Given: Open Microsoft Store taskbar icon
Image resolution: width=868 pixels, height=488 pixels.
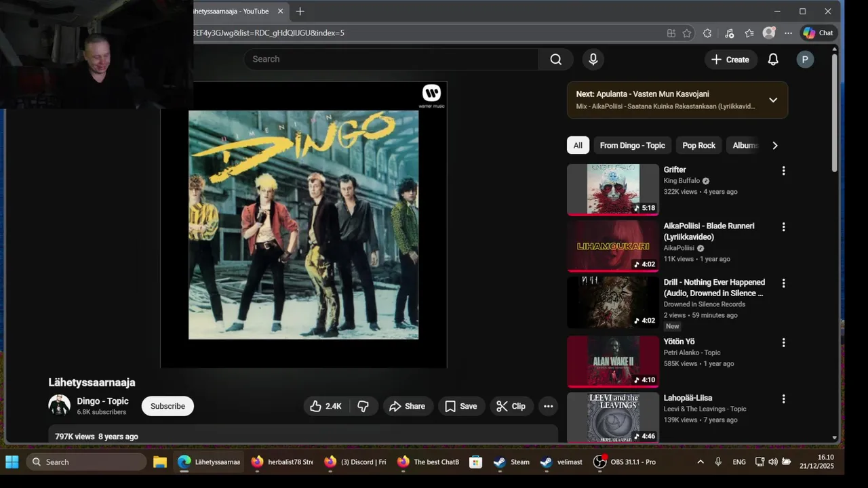Looking at the screenshot, I should click(x=476, y=462).
